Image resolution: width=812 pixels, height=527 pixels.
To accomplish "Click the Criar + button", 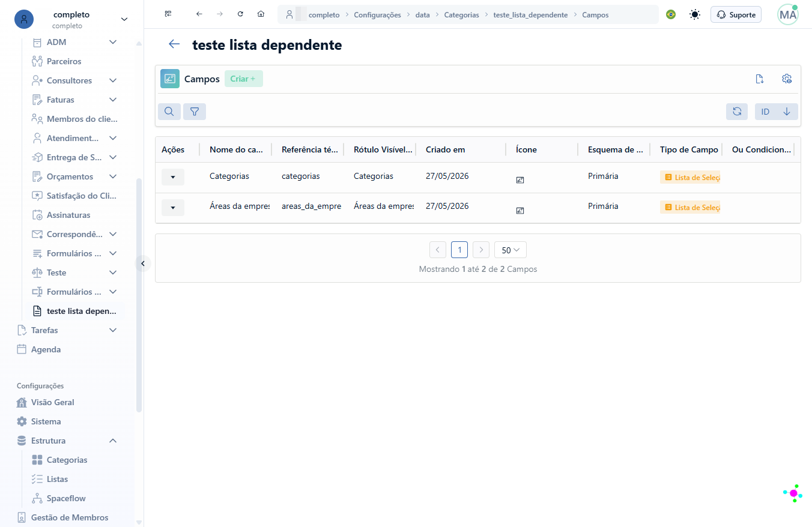I will tap(244, 79).
